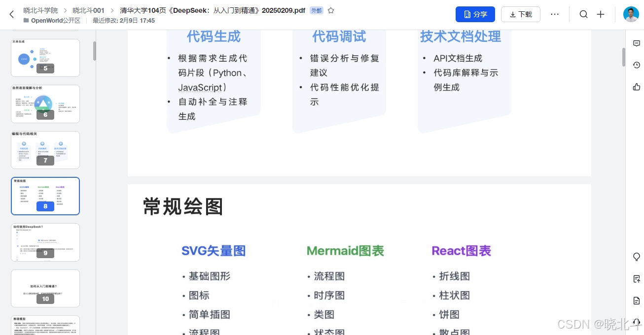Click the 类图 list item

click(324, 314)
